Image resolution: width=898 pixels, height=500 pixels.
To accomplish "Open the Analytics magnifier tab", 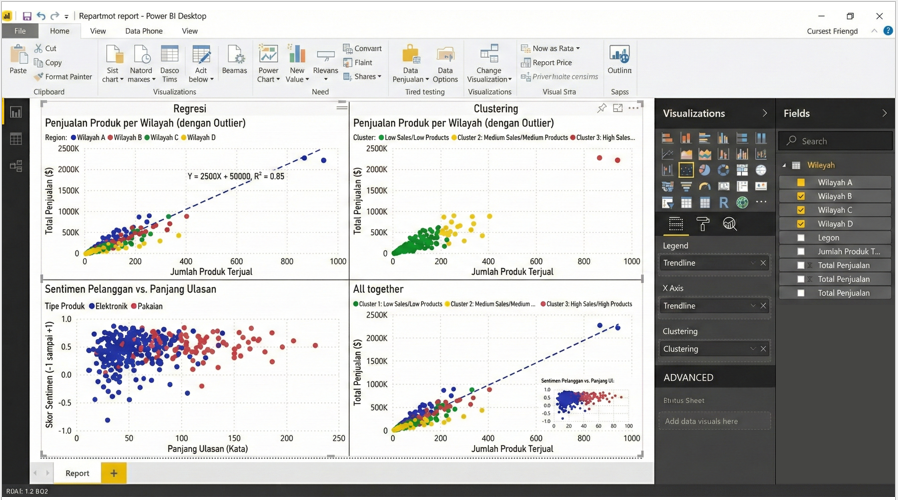I will point(730,224).
